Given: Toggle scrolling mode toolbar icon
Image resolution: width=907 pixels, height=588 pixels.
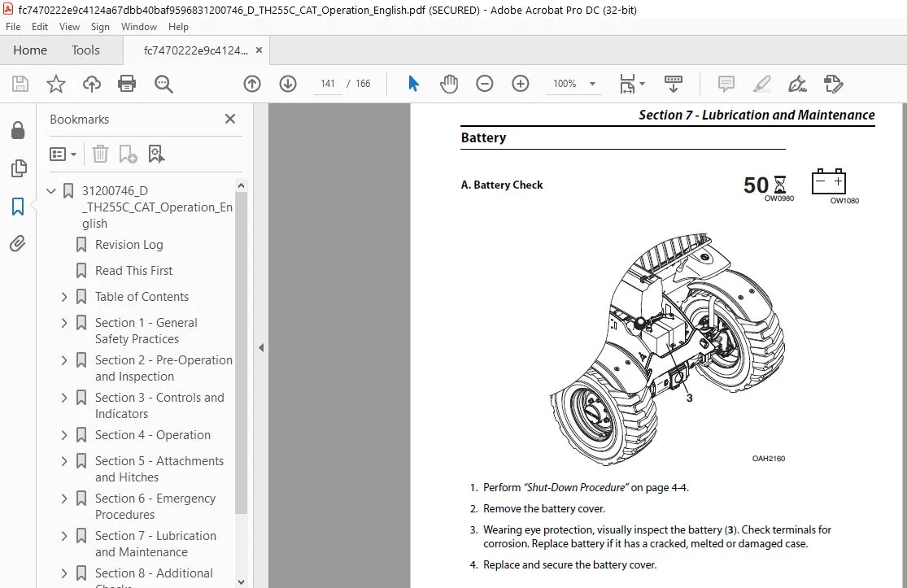Looking at the screenshot, I should pyautogui.click(x=674, y=84).
